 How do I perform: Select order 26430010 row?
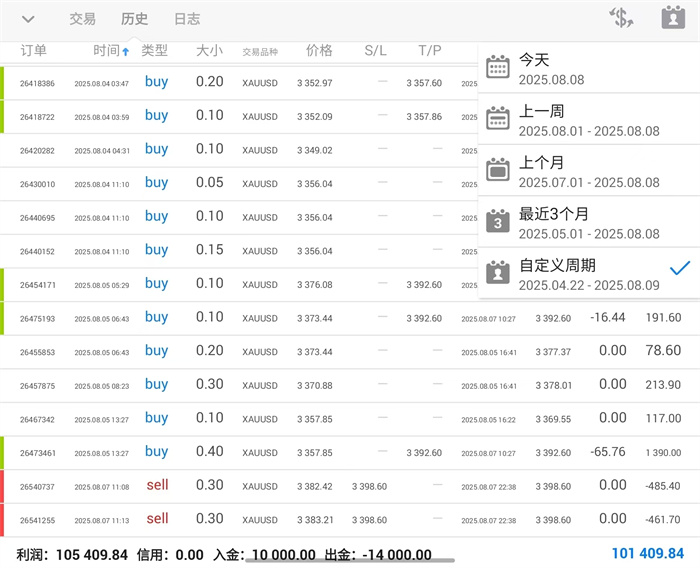239,184
